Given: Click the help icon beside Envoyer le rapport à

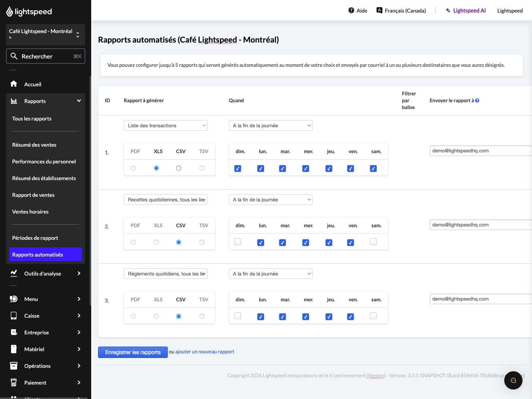Looking at the screenshot, I should 477,101.
